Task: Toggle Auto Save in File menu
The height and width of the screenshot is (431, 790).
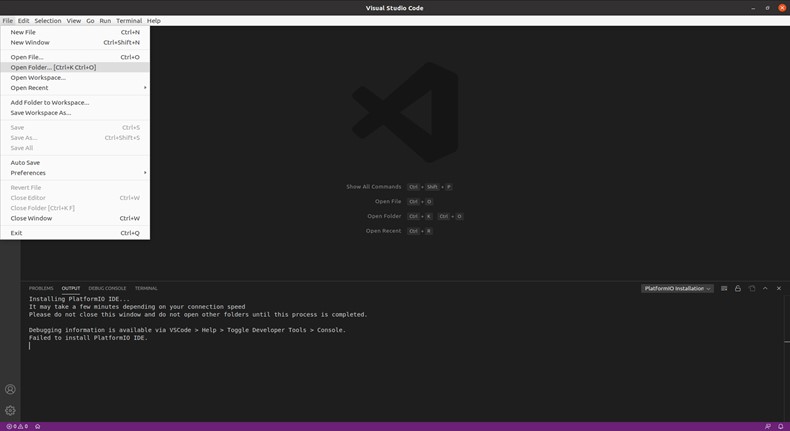Action: tap(75, 163)
